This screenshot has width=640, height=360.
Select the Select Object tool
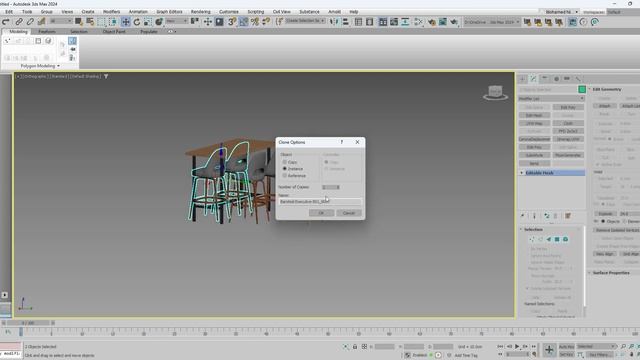[78, 22]
